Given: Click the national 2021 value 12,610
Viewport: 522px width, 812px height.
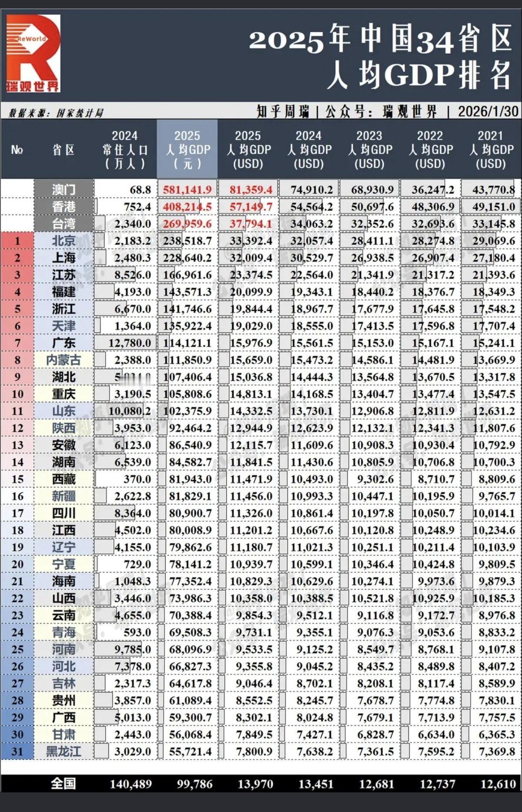Looking at the screenshot, I should click(498, 784).
